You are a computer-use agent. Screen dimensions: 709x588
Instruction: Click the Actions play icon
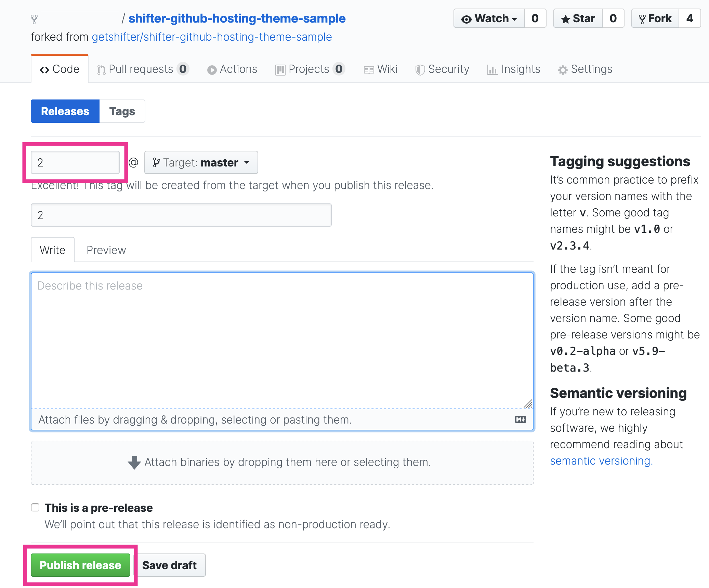212,70
